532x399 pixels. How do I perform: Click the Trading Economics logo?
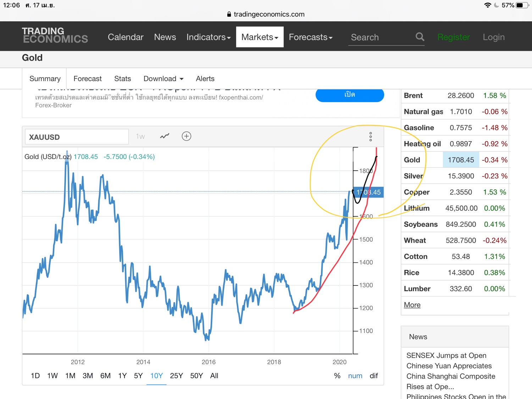click(x=55, y=35)
